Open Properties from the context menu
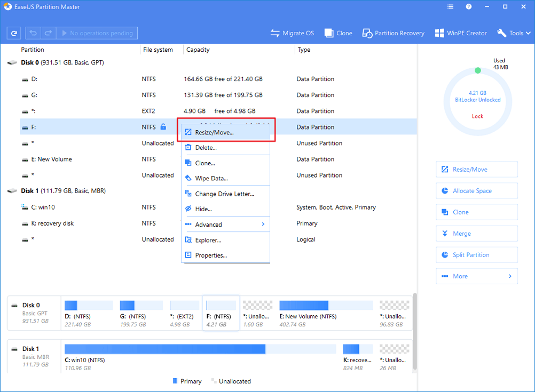 click(x=225, y=255)
